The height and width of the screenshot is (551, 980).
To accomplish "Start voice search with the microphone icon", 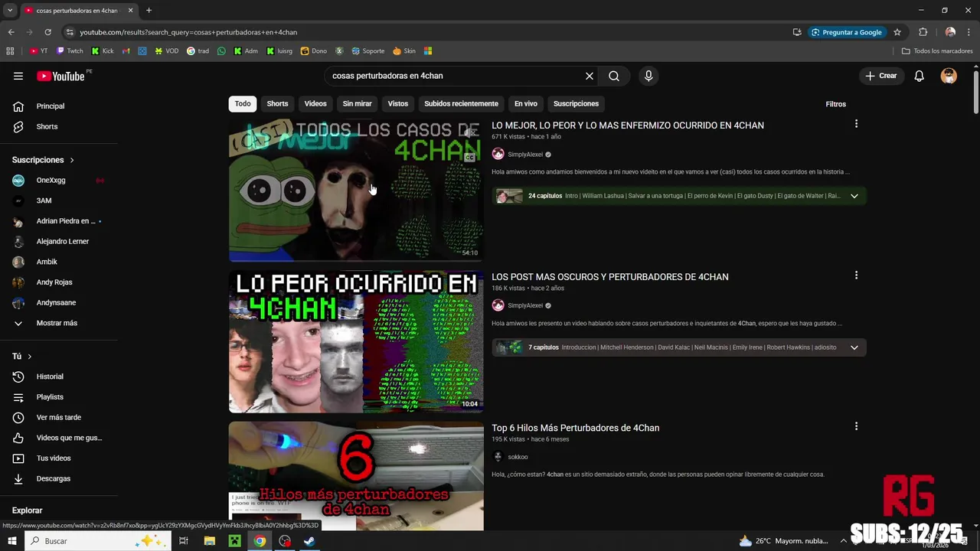I will point(648,76).
